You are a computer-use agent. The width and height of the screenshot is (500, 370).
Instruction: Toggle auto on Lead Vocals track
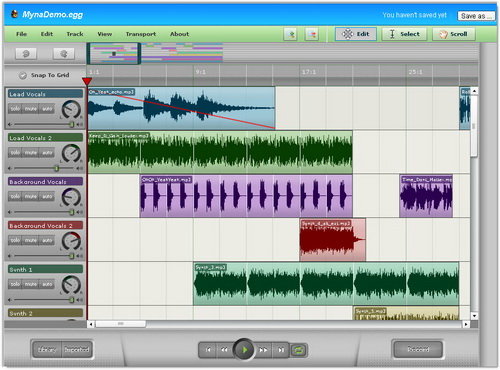pos(47,109)
